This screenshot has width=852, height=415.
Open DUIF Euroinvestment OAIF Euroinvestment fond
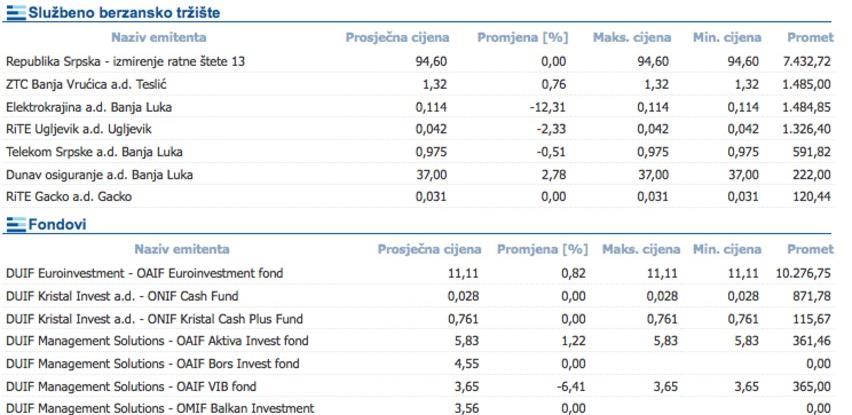pos(144,273)
